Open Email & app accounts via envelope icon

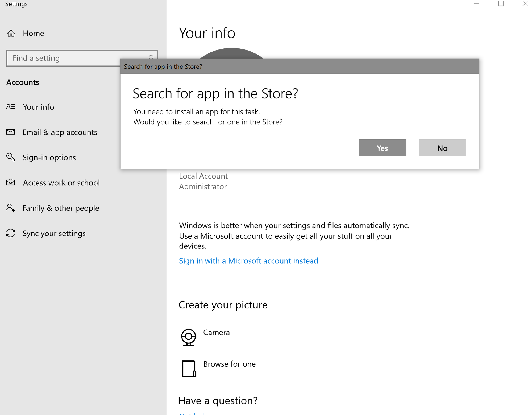click(11, 132)
